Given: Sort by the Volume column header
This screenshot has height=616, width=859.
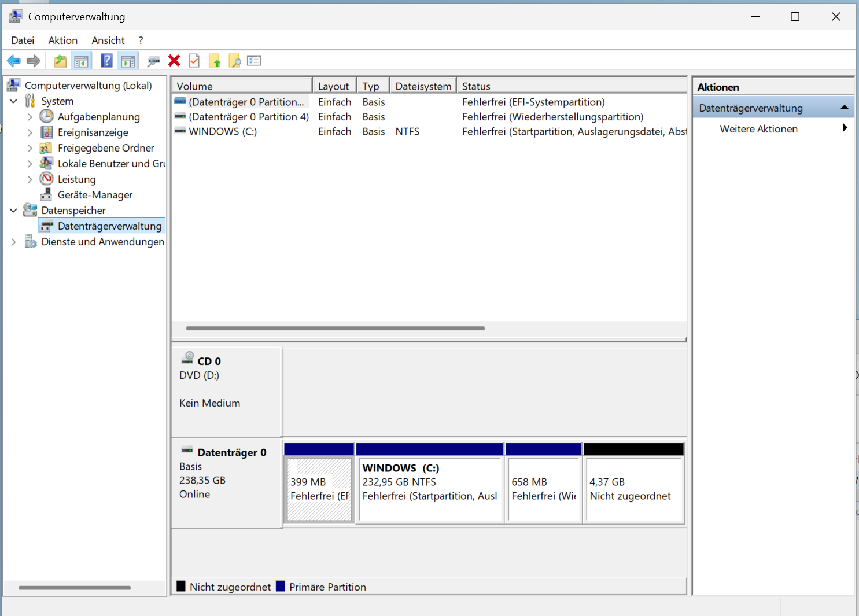Looking at the screenshot, I should tap(242, 86).
